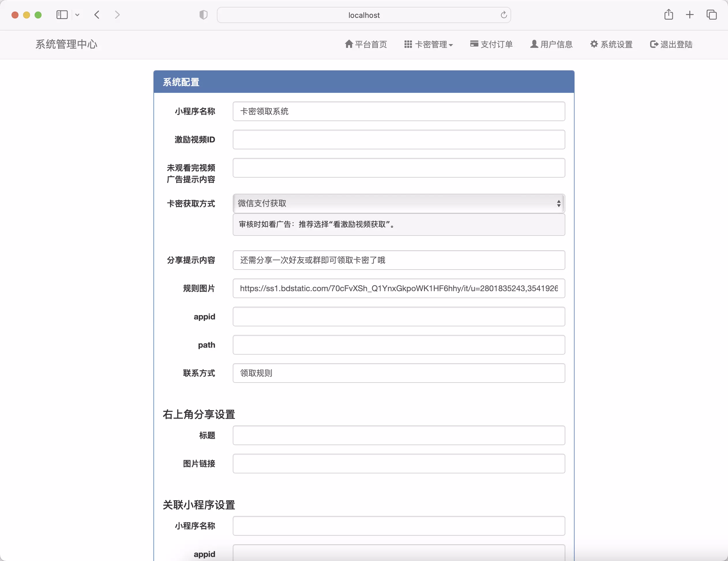Click the 系统管理中心 brand link

pyautogui.click(x=66, y=44)
